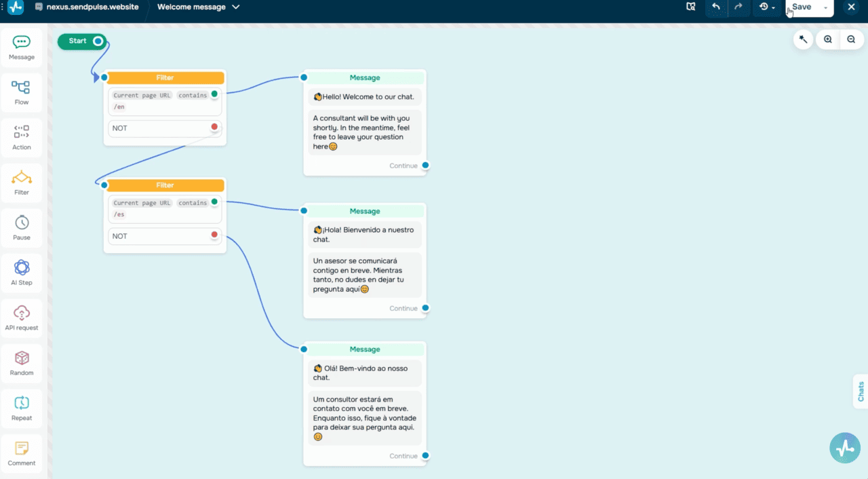The width and height of the screenshot is (868, 479).
Task: Select the Random block in sidebar
Action: [22, 363]
